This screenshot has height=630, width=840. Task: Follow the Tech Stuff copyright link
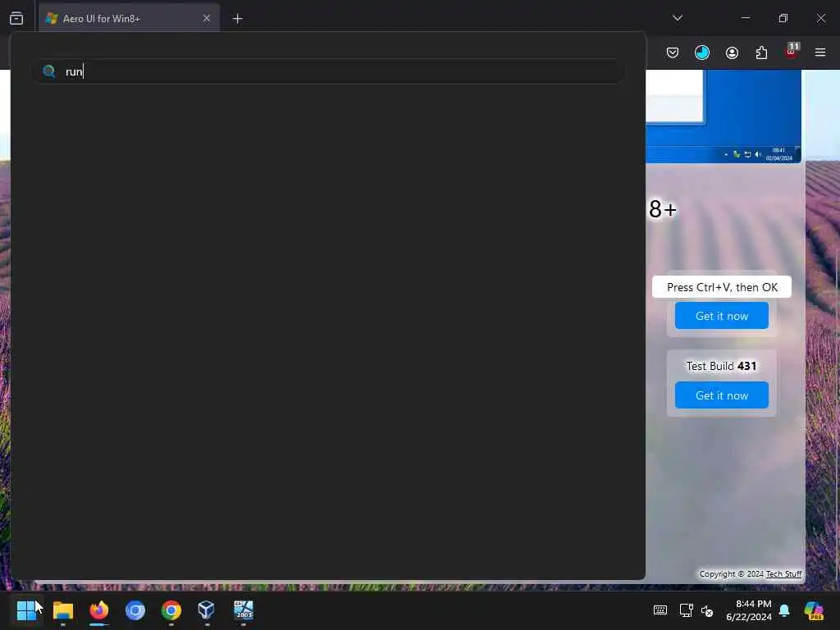(x=783, y=573)
